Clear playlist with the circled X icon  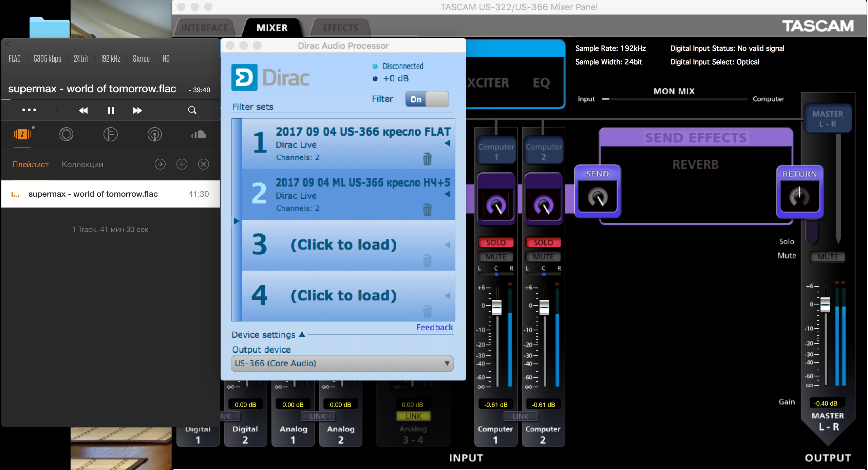coord(204,164)
